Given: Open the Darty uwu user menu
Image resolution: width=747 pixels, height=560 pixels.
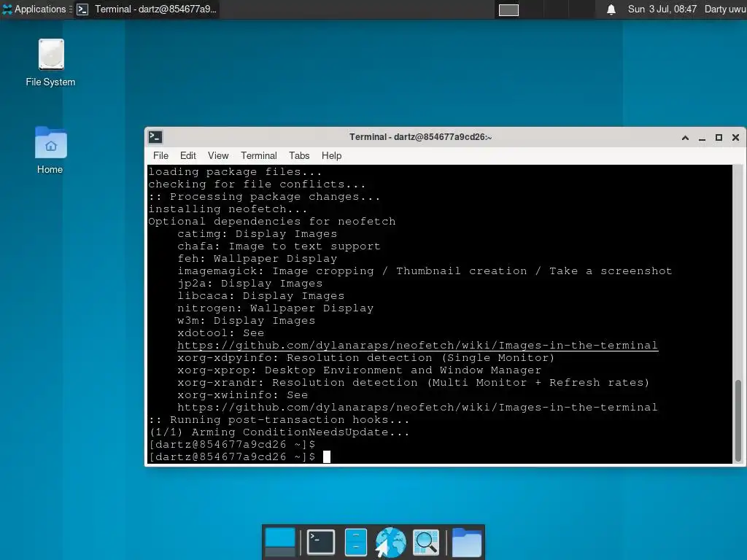Looking at the screenshot, I should [725, 9].
